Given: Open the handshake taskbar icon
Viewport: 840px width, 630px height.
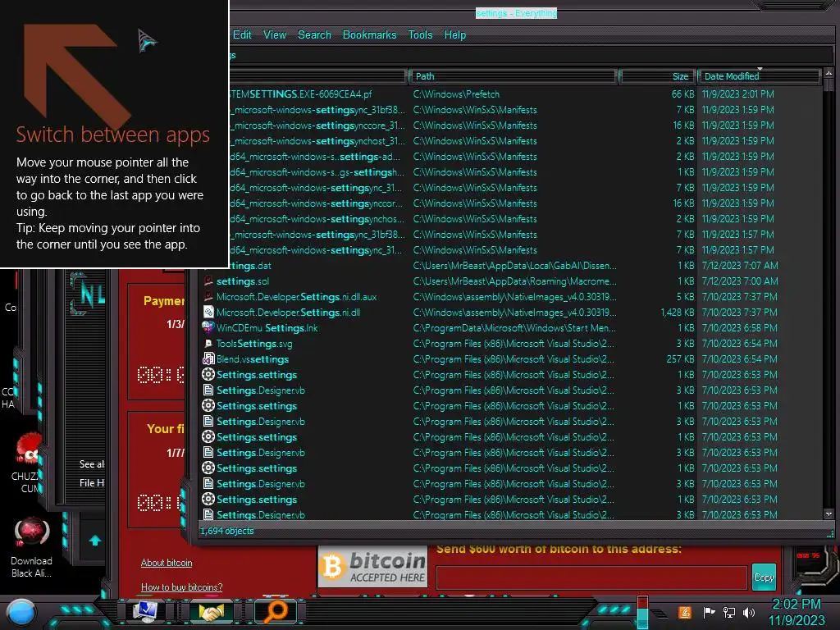Looking at the screenshot, I should [x=211, y=612].
